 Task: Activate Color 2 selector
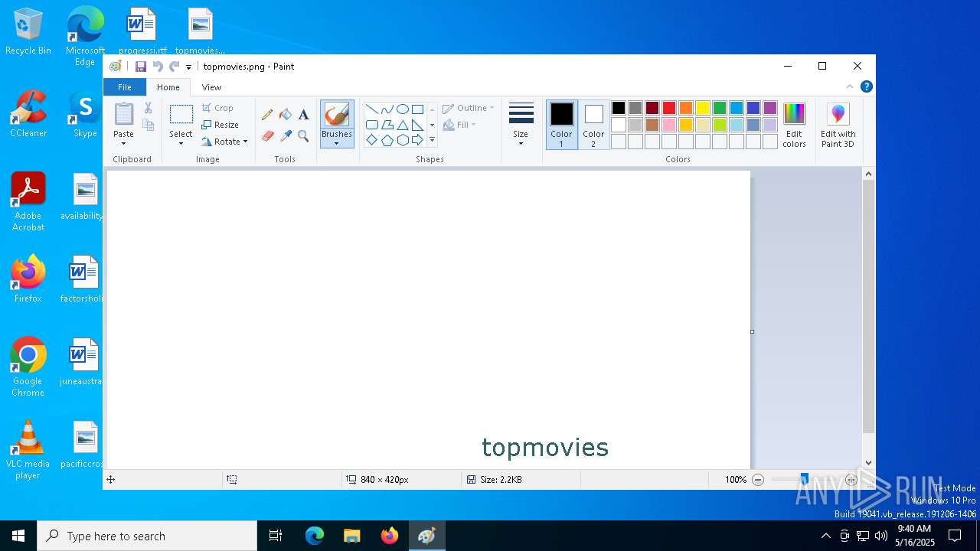[x=593, y=125]
